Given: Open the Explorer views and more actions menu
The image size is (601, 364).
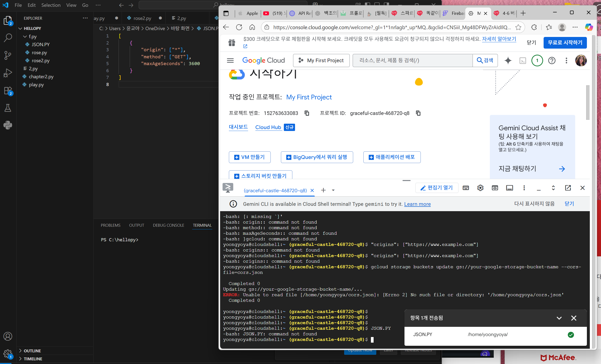Looking at the screenshot, I should coord(85,18).
